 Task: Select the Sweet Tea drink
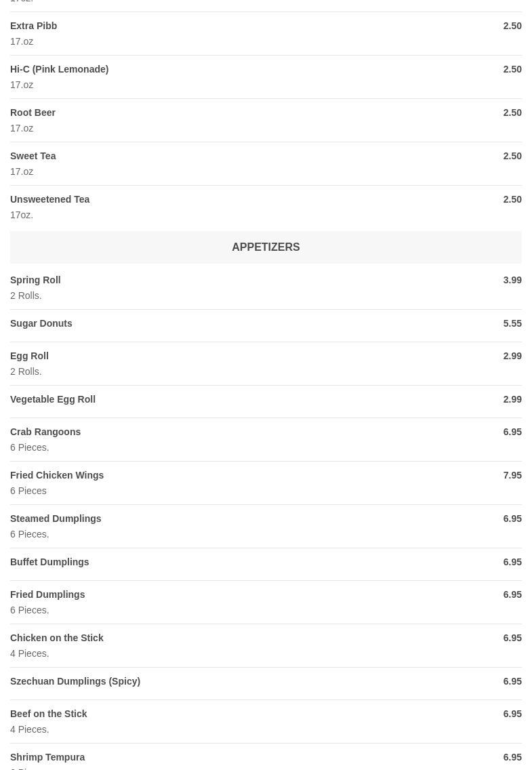(33, 156)
